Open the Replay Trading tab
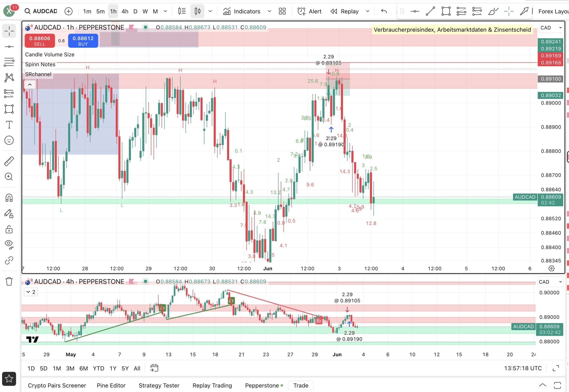Screen dimensions: 569x392 click(x=212, y=385)
